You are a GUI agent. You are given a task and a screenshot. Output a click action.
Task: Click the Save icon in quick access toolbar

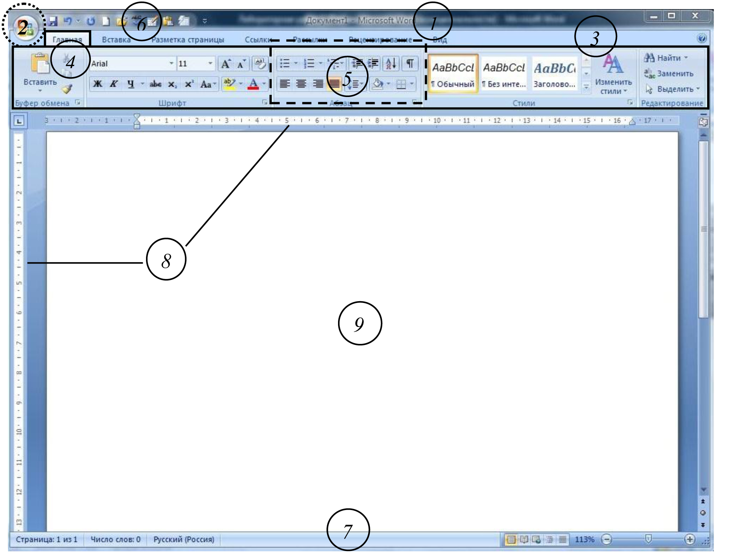click(x=53, y=21)
